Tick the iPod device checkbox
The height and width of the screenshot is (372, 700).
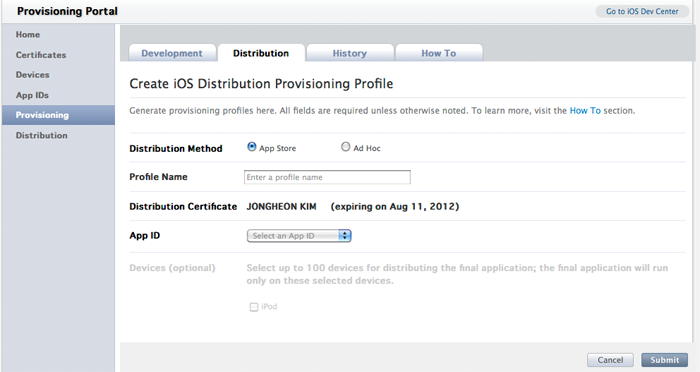coord(254,307)
